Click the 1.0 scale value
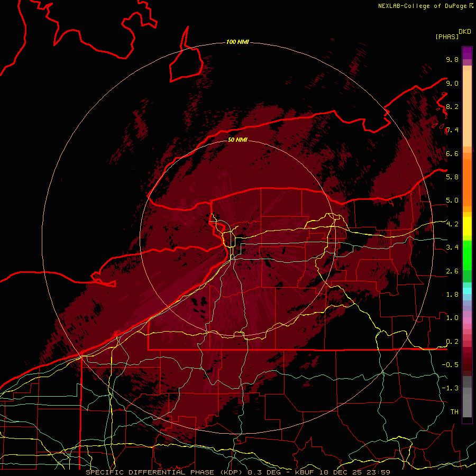The width and height of the screenshot is (476, 476). click(x=452, y=318)
